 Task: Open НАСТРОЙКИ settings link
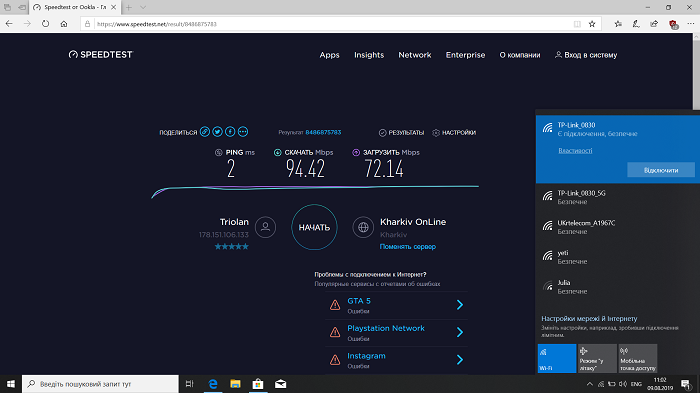coord(454,133)
